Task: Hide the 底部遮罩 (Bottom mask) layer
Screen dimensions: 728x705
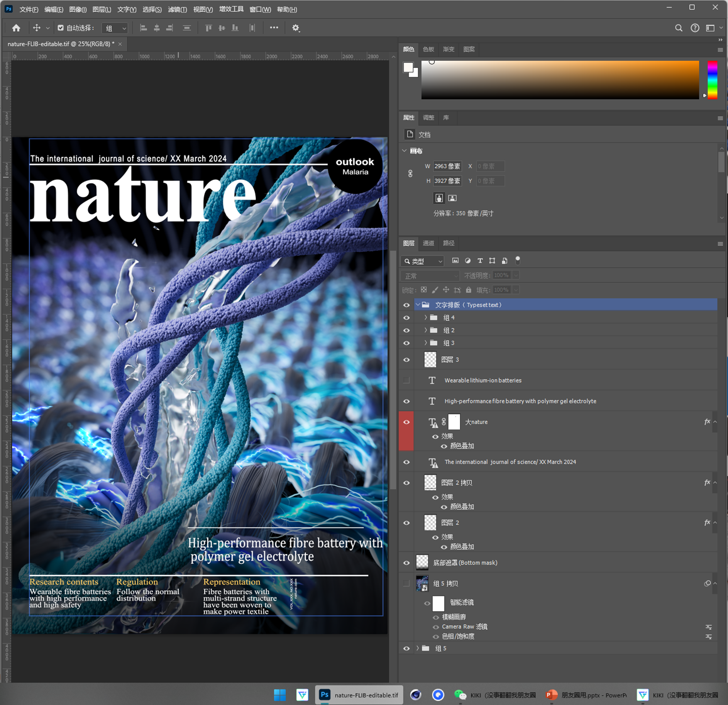Action: [406, 563]
